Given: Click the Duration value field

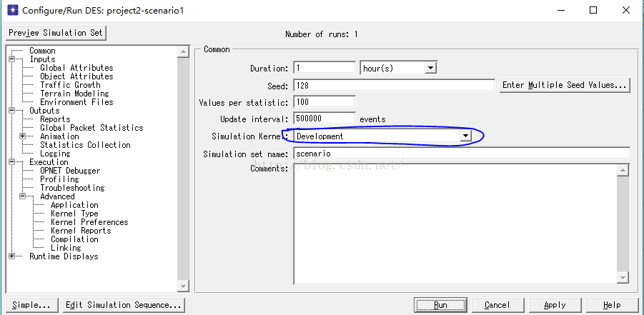Looking at the screenshot, I should point(325,68).
